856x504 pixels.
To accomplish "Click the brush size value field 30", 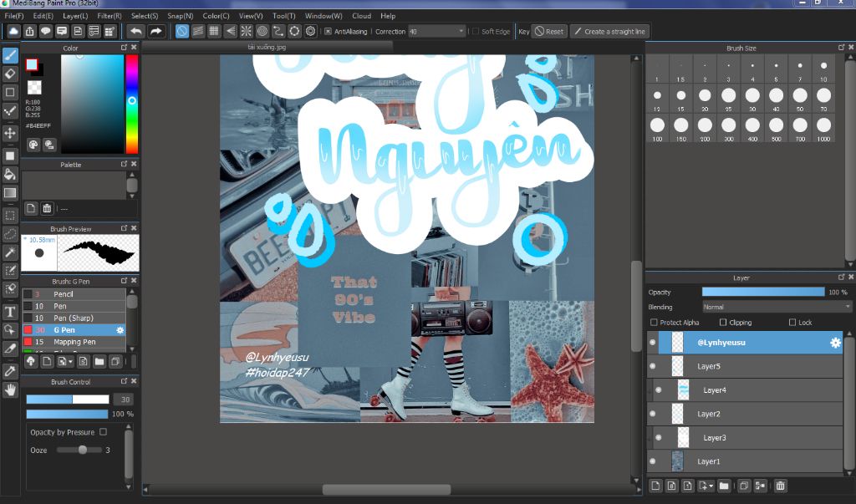I will click(125, 400).
